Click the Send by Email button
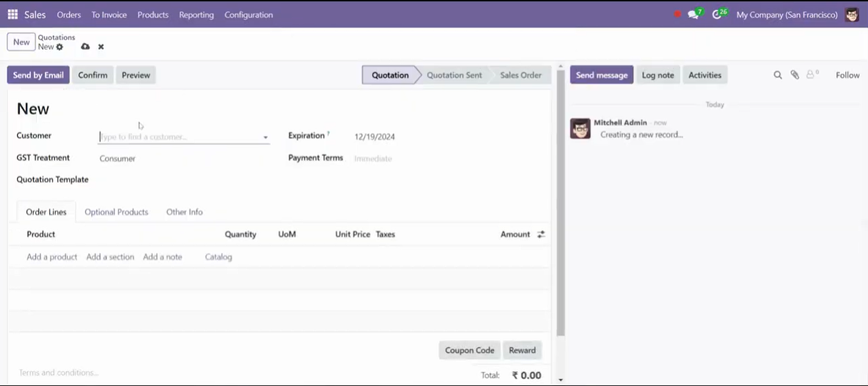 [x=38, y=75]
